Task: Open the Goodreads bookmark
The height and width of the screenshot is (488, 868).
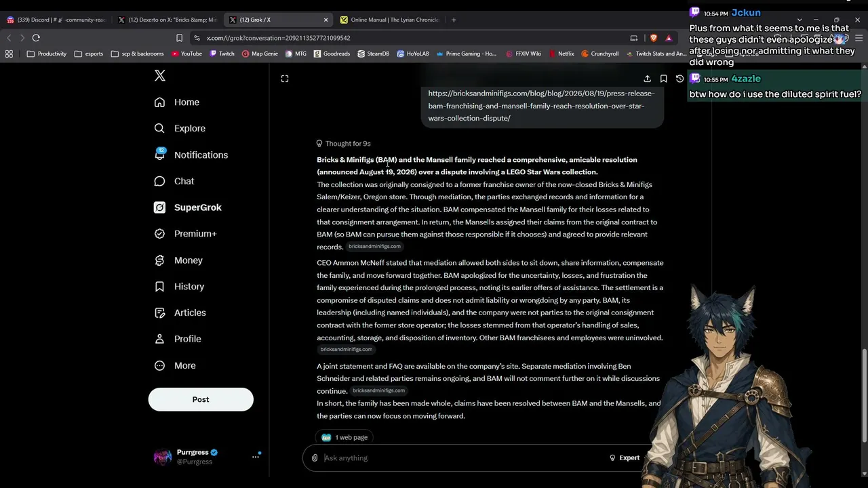Action: click(x=332, y=54)
